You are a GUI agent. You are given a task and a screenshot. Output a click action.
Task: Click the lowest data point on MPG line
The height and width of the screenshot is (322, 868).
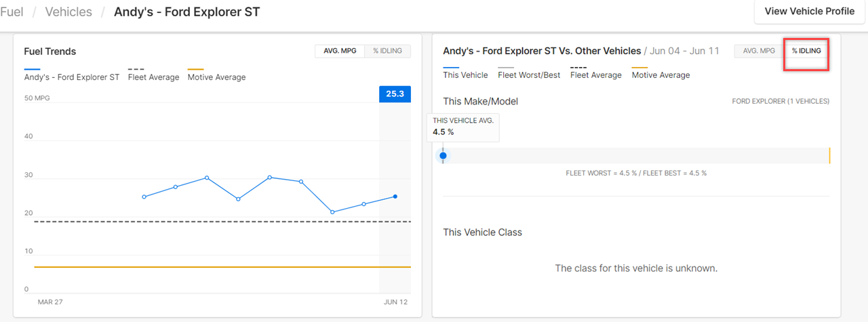332,212
